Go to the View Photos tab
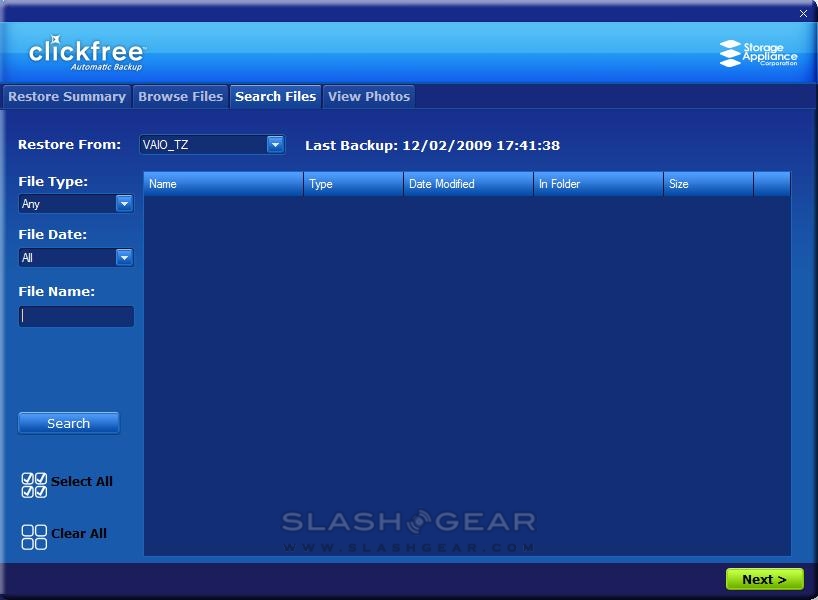The image size is (818, 600). [368, 97]
